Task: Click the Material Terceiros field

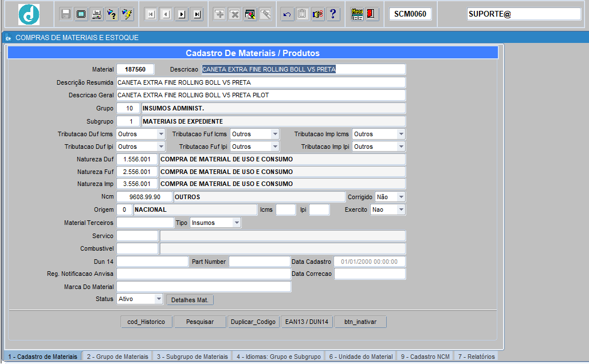Action: 146,223
